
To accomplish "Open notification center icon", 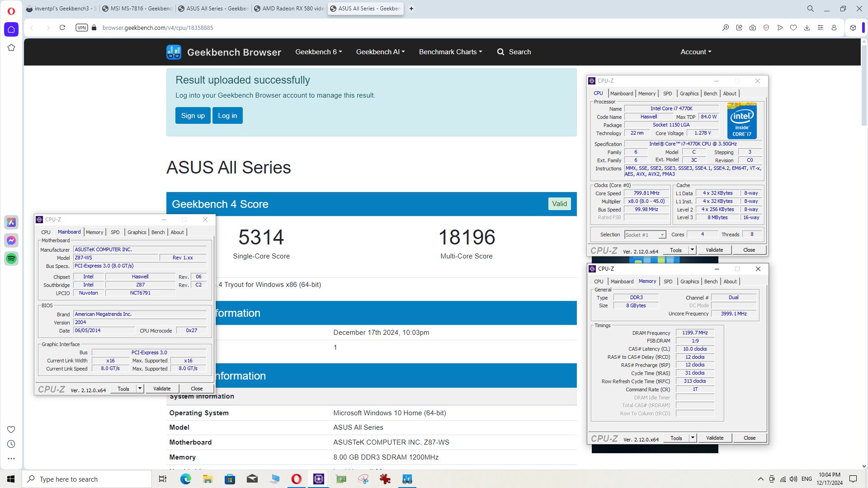I will point(854,479).
